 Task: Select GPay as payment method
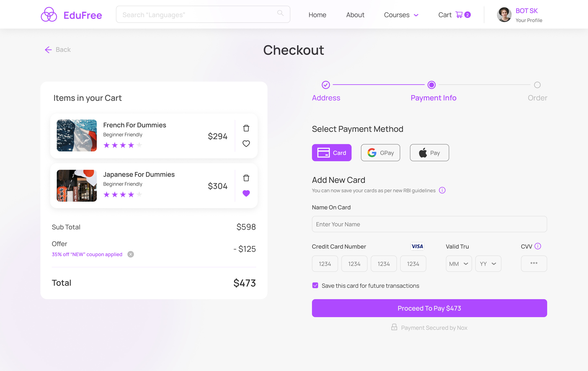(380, 153)
